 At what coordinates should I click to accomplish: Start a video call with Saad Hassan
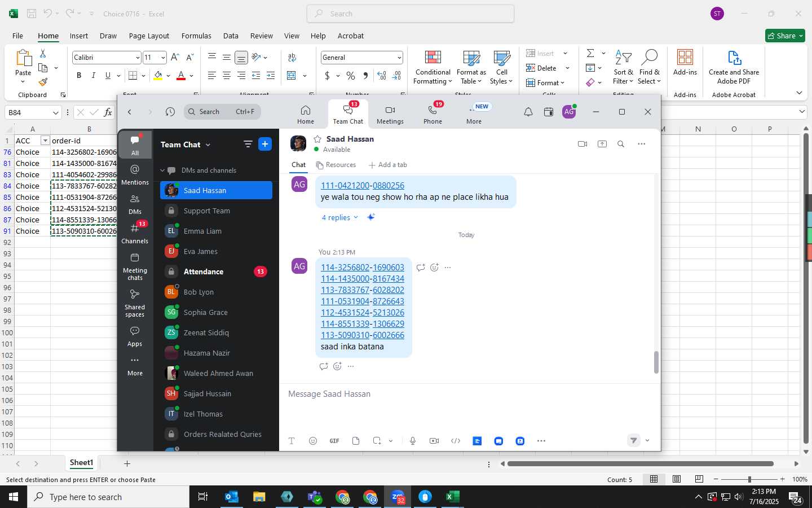(582, 144)
